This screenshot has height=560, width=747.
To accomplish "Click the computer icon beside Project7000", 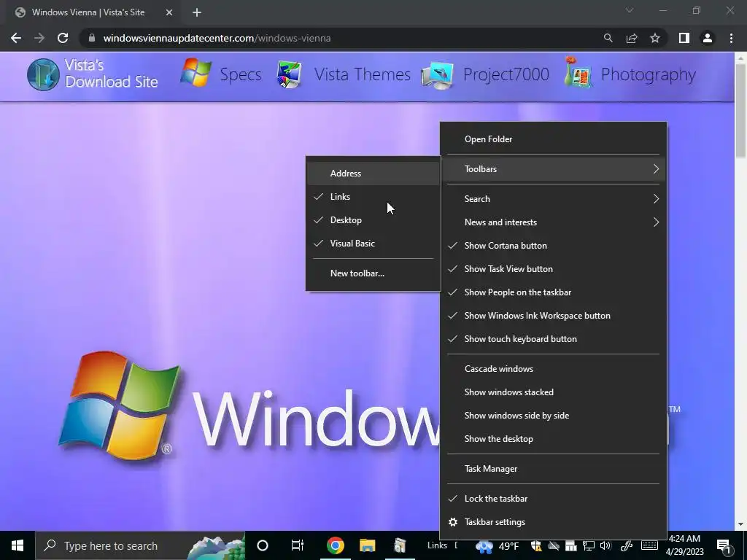I will point(438,75).
